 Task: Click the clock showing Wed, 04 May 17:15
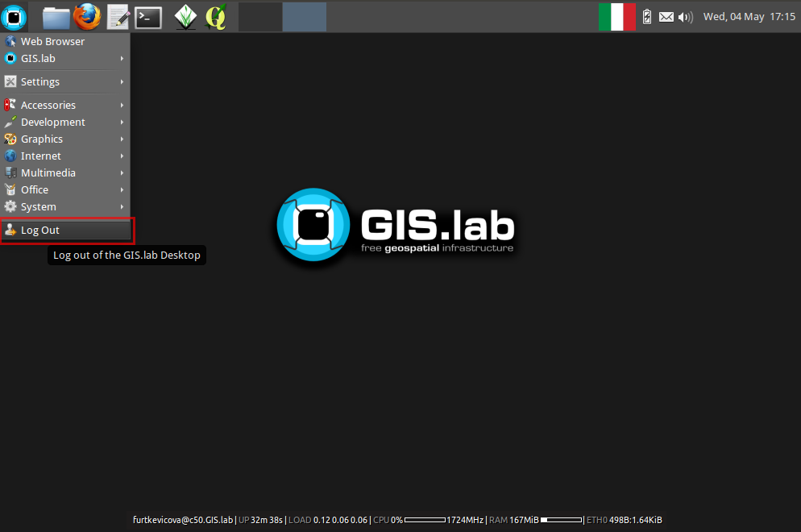[749, 17]
